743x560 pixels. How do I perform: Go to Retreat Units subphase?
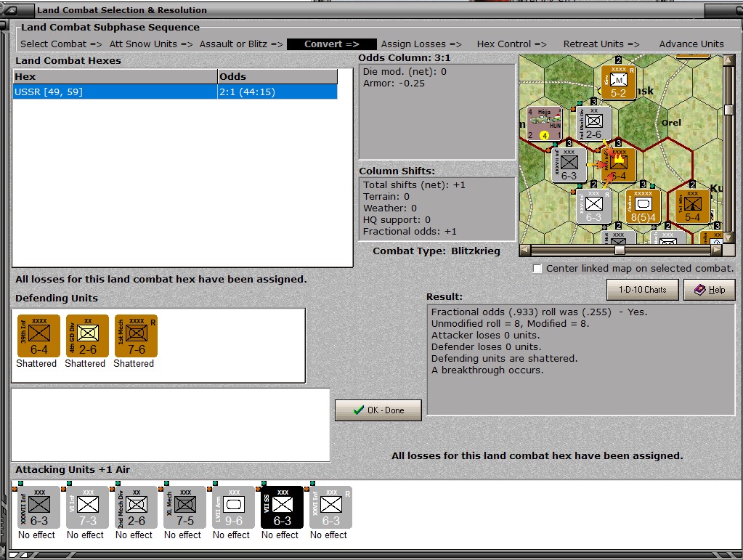coord(601,44)
